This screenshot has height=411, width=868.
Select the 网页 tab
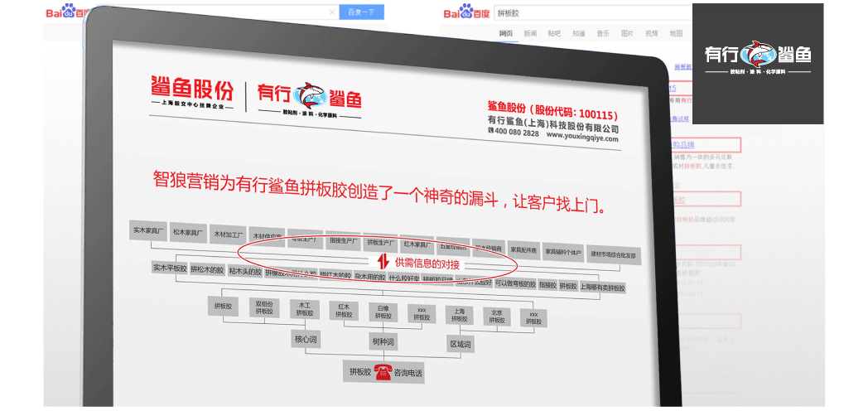click(506, 33)
